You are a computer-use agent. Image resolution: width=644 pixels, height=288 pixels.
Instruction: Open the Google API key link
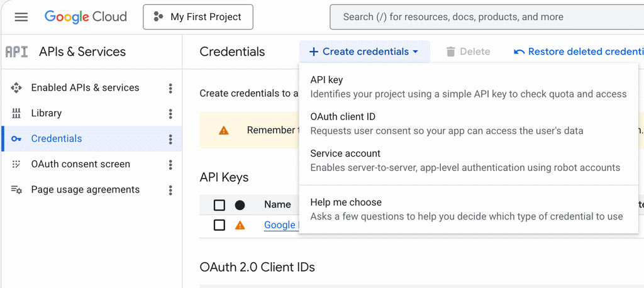(x=280, y=225)
